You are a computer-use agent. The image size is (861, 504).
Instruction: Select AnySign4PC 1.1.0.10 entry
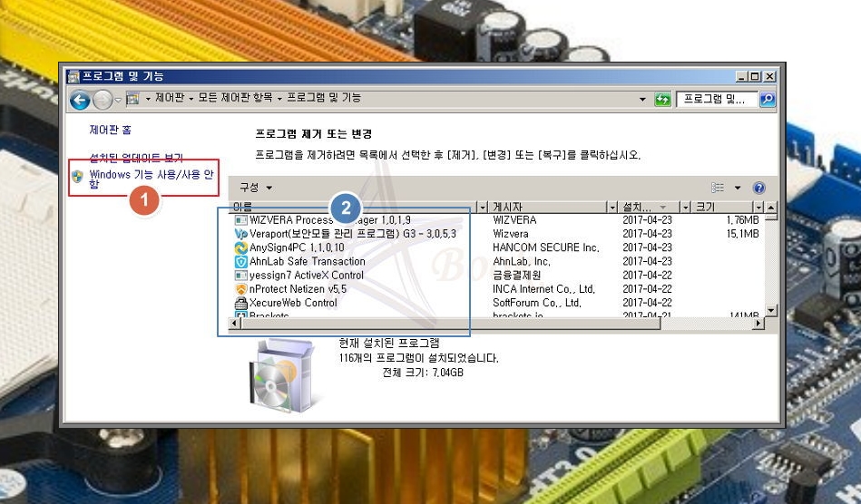coord(297,247)
